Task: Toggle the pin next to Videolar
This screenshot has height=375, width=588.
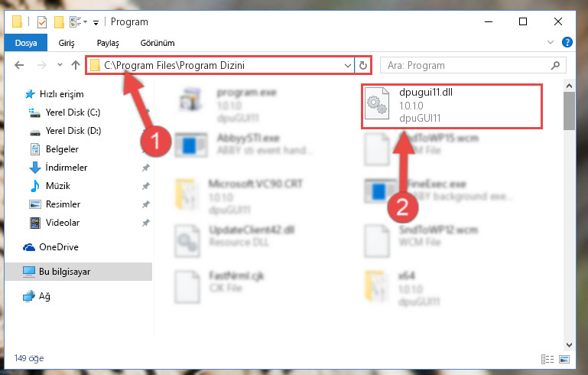Action: (145, 223)
